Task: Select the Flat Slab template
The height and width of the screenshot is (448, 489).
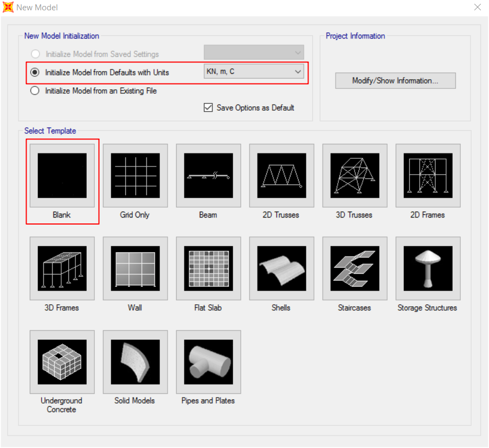Action: point(208,268)
